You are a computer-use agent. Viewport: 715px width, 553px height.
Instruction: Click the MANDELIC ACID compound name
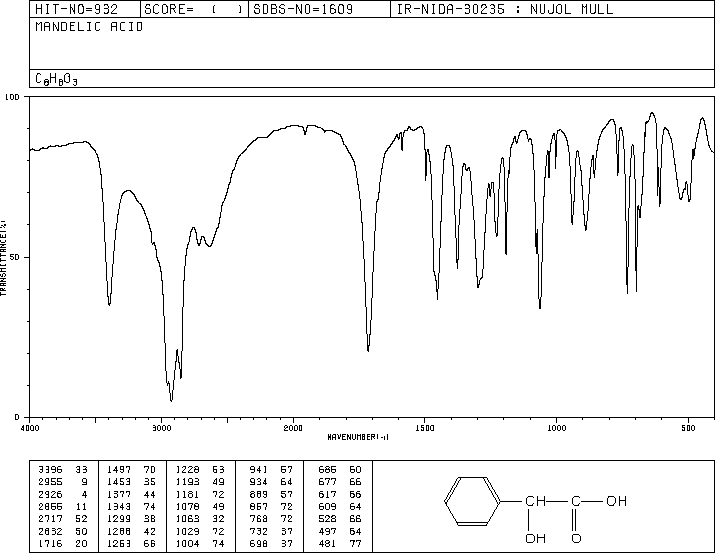tap(89, 27)
